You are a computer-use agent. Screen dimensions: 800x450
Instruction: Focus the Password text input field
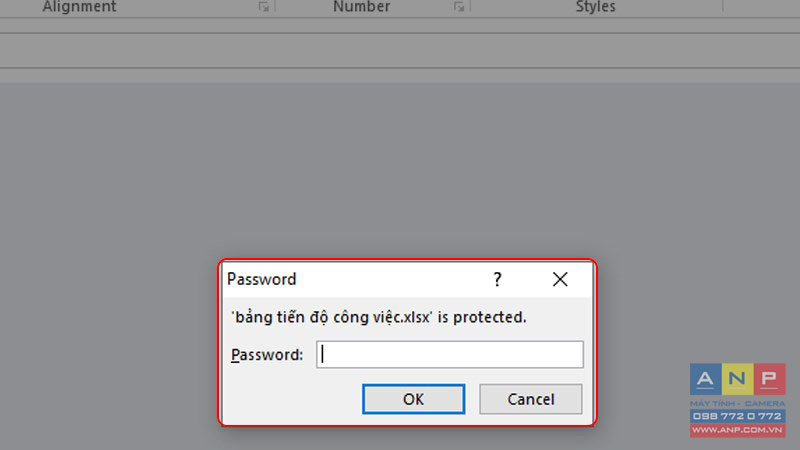[x=449, y=355]
